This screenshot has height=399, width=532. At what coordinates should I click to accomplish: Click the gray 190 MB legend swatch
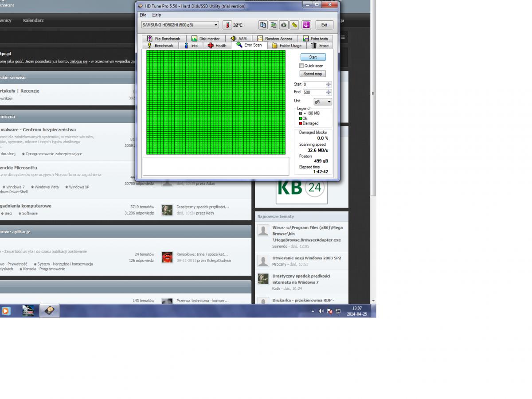tap(300, 113)
